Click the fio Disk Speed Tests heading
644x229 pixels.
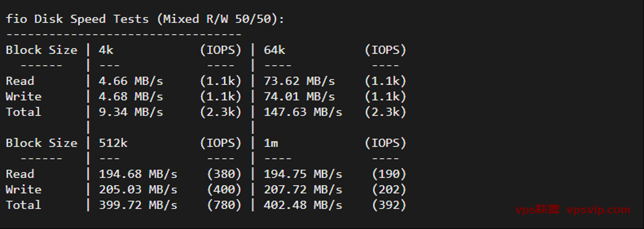[77, 19]
